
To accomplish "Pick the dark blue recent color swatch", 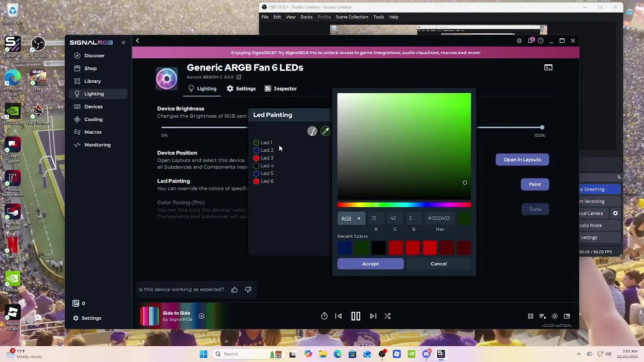I will point(345,248).
